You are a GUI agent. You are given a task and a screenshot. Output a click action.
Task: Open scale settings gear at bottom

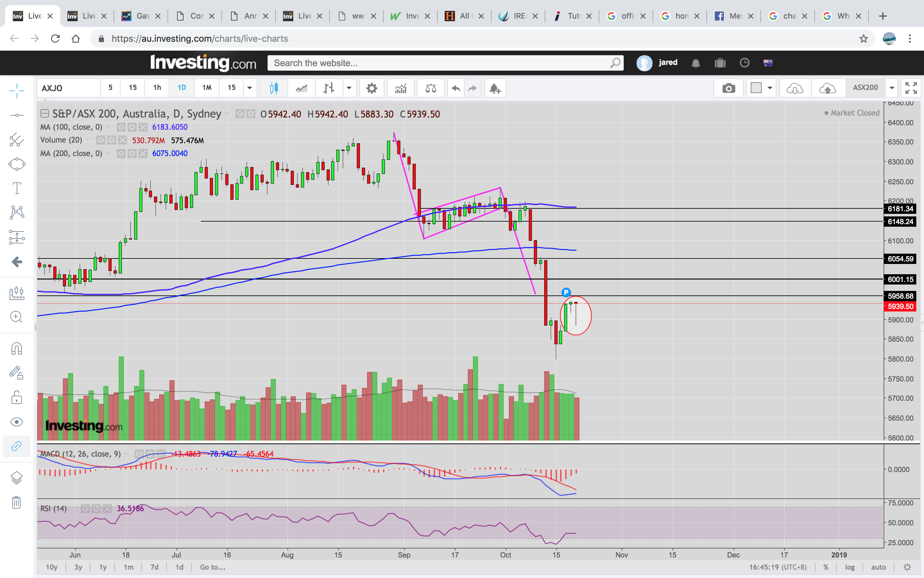908,567
